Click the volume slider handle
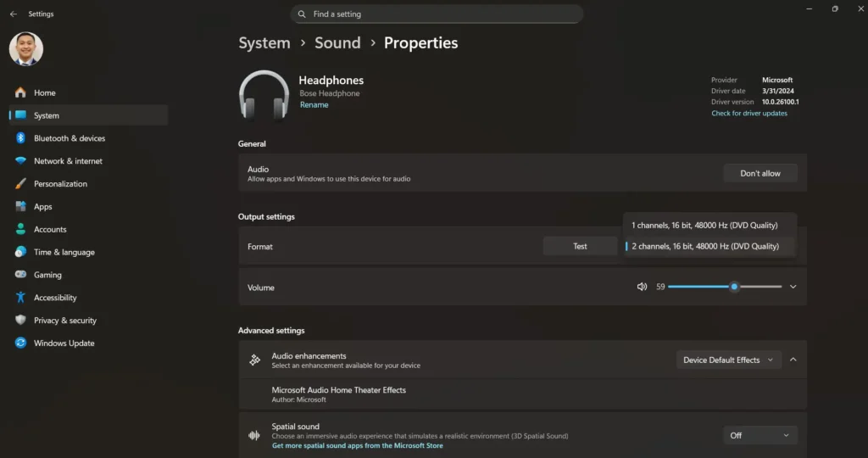The image size is (868, 458). (734, 287)
